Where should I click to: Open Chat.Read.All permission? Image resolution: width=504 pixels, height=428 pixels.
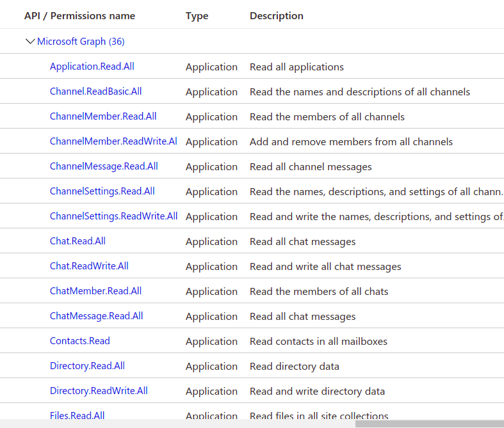pos(77,241)
